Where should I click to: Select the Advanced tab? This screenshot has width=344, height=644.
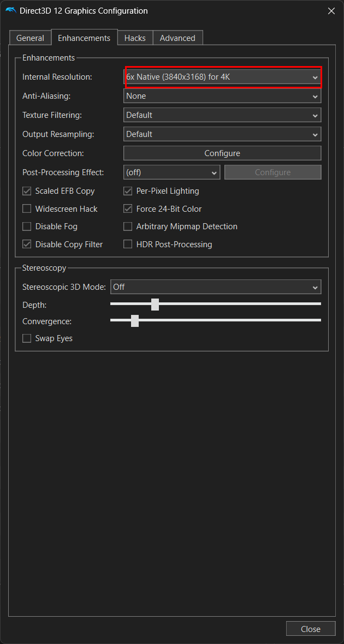tap(177, 38)
